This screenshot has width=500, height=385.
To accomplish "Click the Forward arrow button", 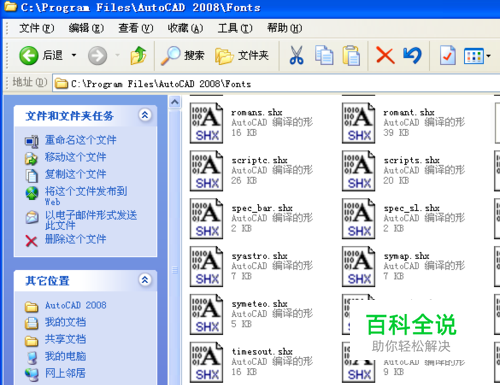I will (97, 55).
